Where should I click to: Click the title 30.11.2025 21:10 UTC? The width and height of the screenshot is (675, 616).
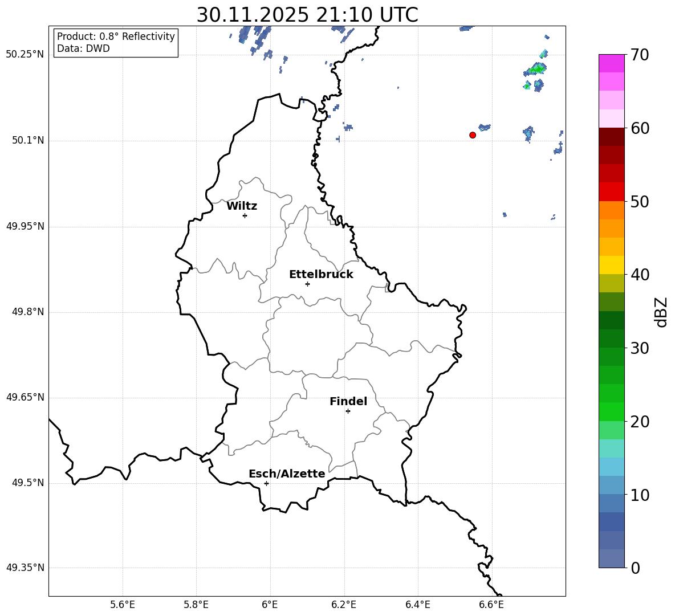coord(307,15)
